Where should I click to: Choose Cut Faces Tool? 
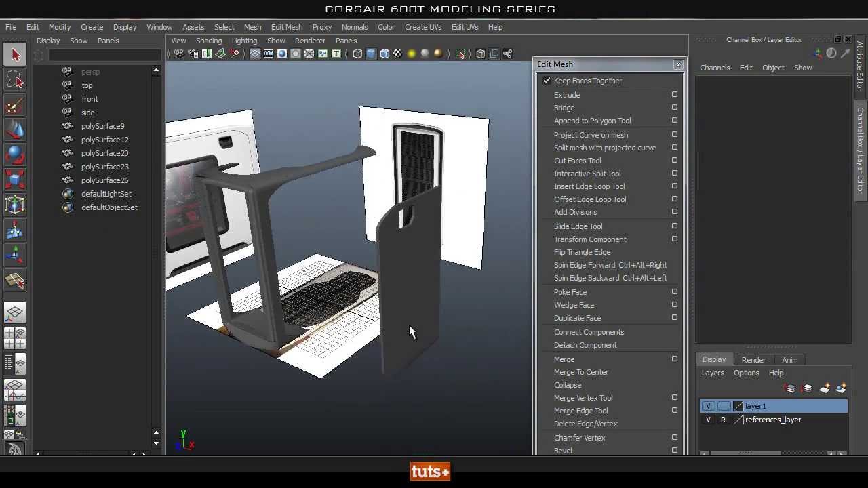[578, 161]
